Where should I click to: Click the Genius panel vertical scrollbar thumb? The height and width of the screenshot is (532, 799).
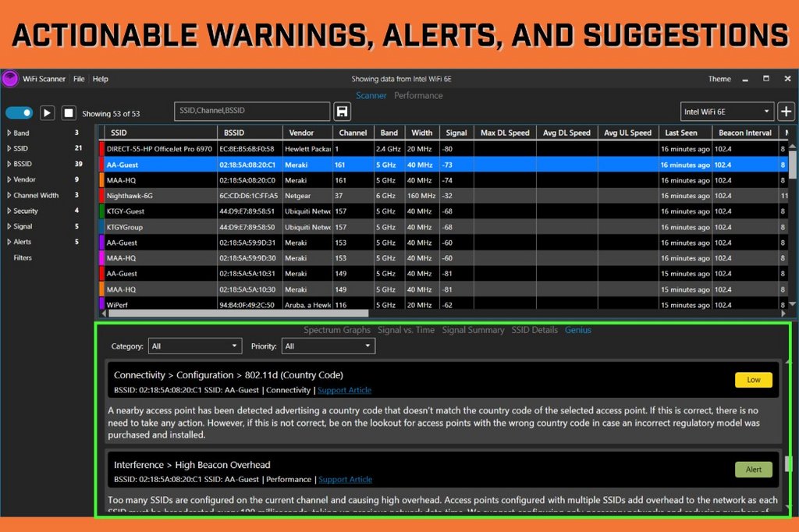coord(788,463)
